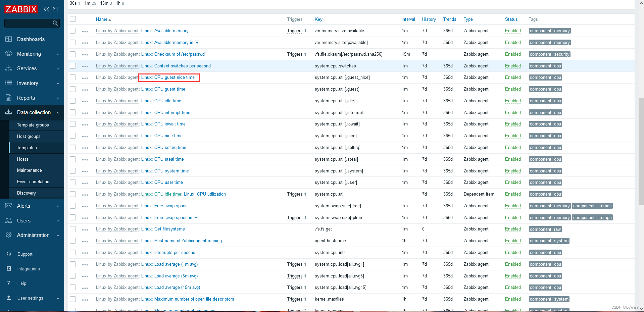Check the box for Context switches per second
The width and height of the screenshot is (644, 312).
(x=73, y=66)
